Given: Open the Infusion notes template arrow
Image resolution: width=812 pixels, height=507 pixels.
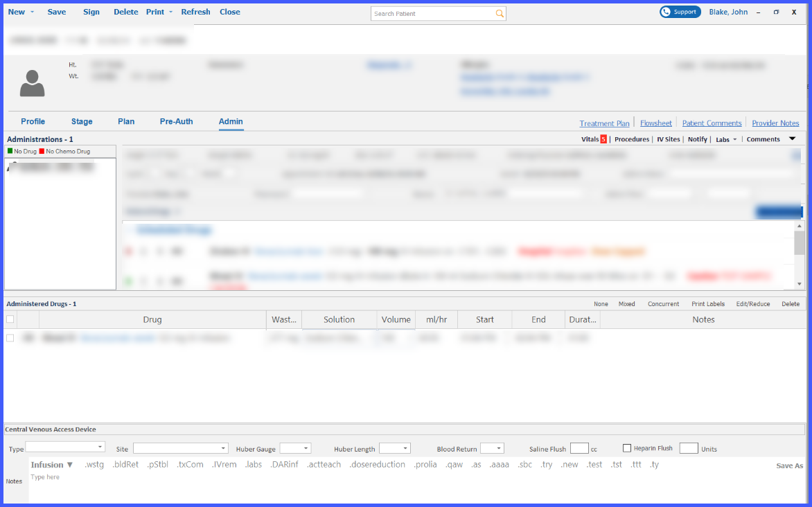Looking at the screenshot, I should (70, 465).
